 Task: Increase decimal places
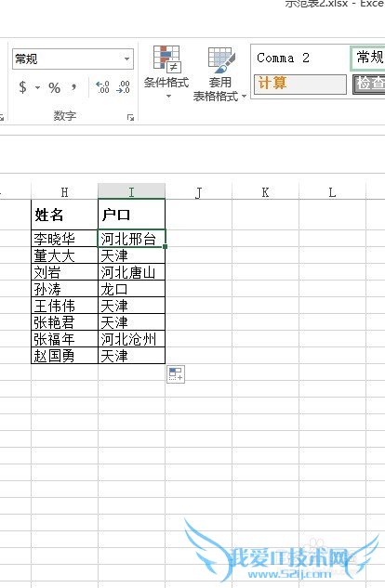point(102,87)
